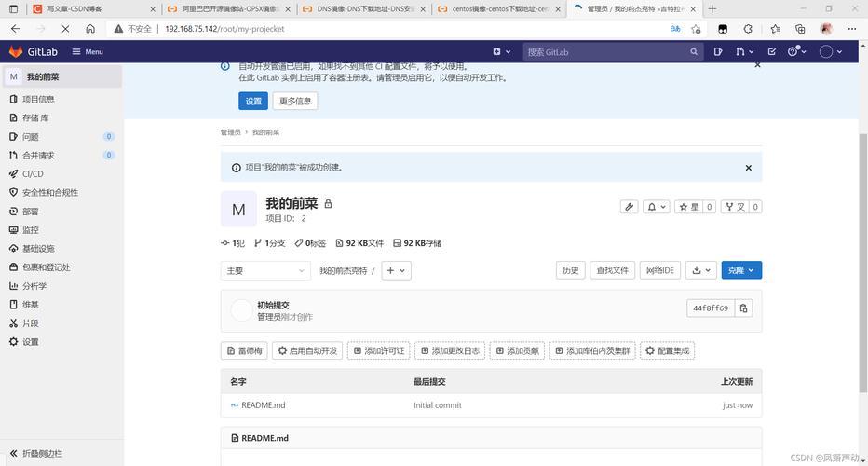Open the hamburger Menu
The height and width of the screenshot is (466, 868).
click(88, 51)
